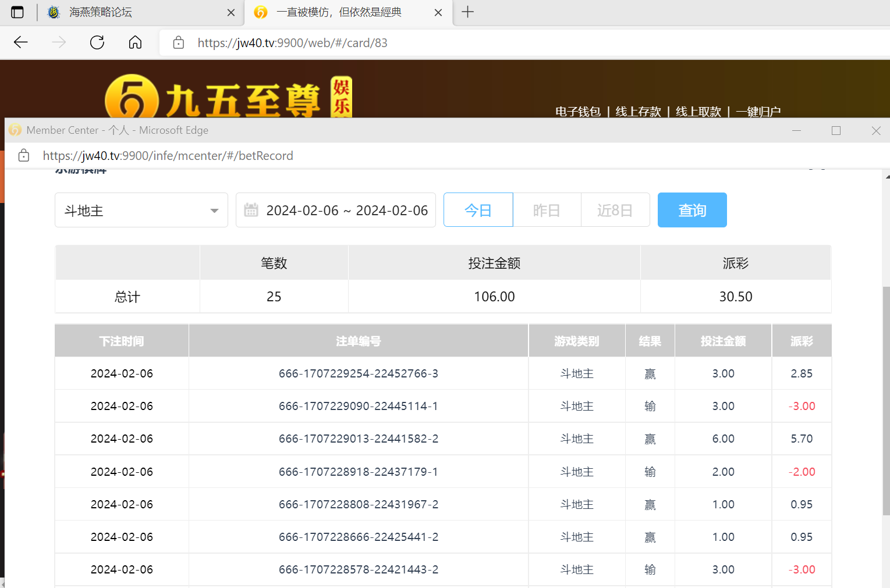Image resolution: width=890 pixels, height=588 pixels.
Task: Select bet number 666-1707229013-22441582-2
Action: tap(359, 439)
